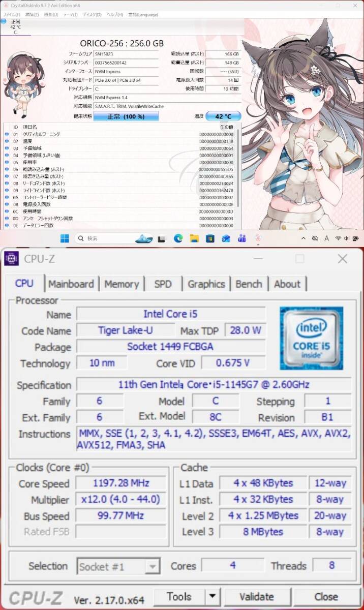364x610 pixels.
Task: Click status dot for critical warning row 01
Action: pos(7,134)
